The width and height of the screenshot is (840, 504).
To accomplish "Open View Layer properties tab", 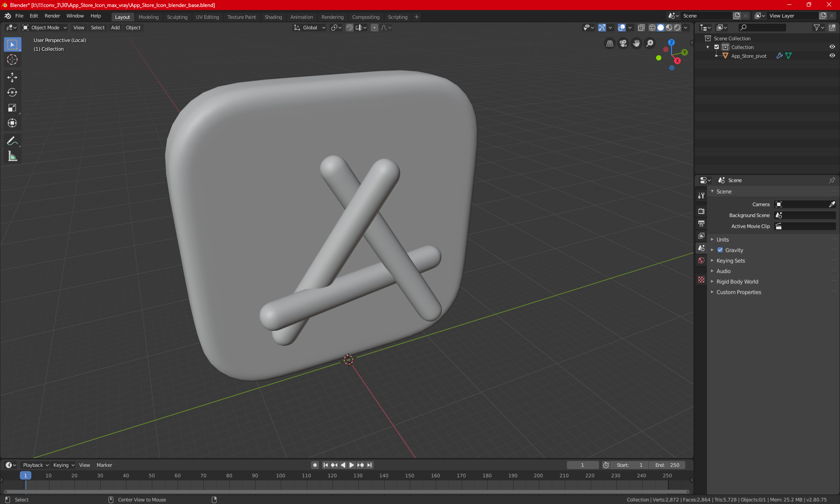I will pos(701,235).
